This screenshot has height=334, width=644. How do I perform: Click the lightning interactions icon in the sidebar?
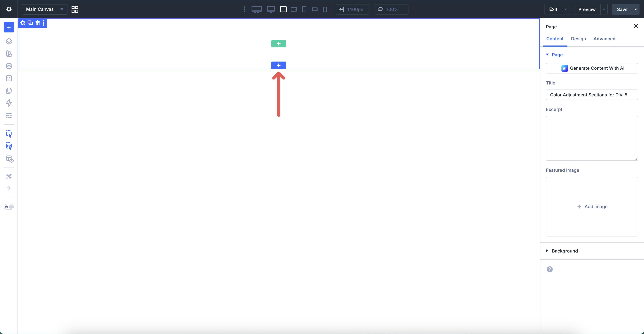pyautogui.click(x=9, y=103)
